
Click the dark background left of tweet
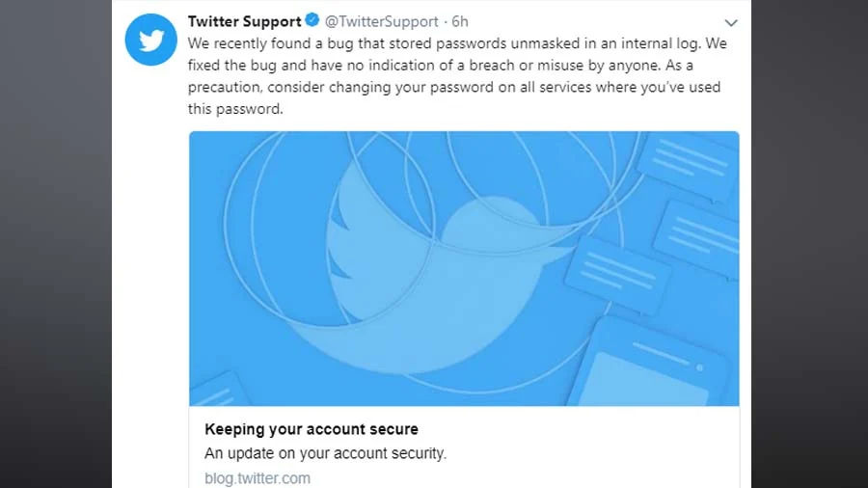[55, 244]
